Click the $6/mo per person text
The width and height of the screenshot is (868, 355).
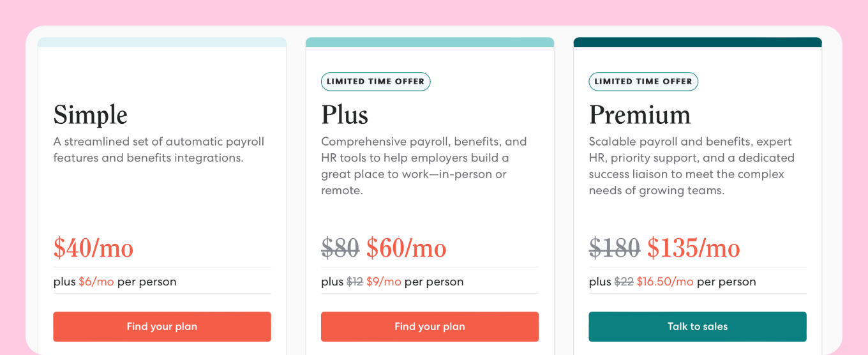(96, 282)
